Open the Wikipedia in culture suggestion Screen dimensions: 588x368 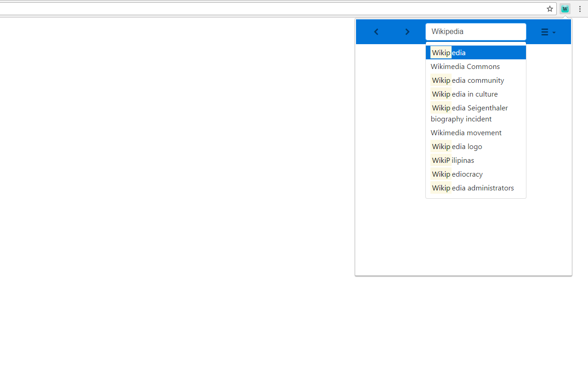coord(464,94)
